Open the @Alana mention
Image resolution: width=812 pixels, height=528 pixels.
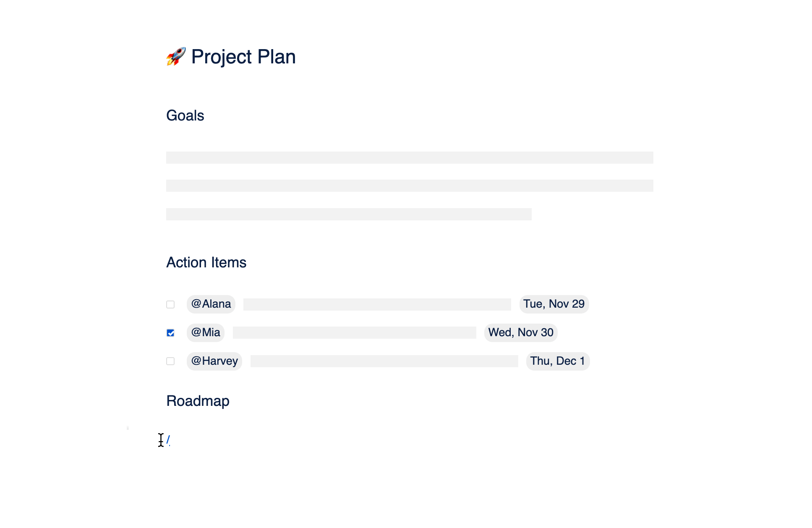pyautogui.click(x=211, y=304)
